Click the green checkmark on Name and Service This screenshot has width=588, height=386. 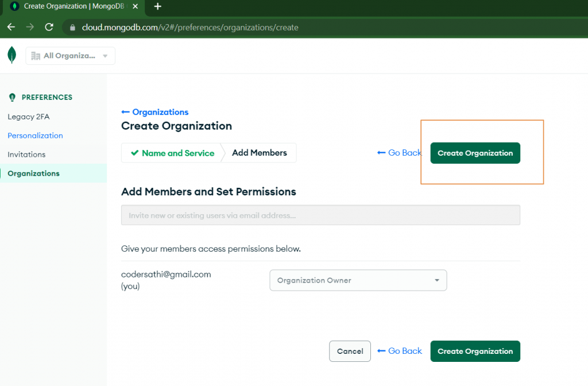[134, 153]
